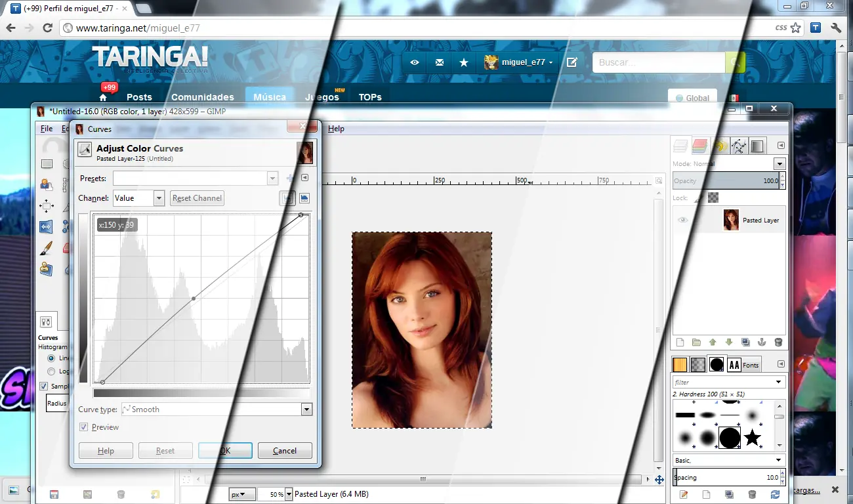Open the Channel Value dropdown
The height and width of the screenshot is (504, 853).
[x=138, y=198]
